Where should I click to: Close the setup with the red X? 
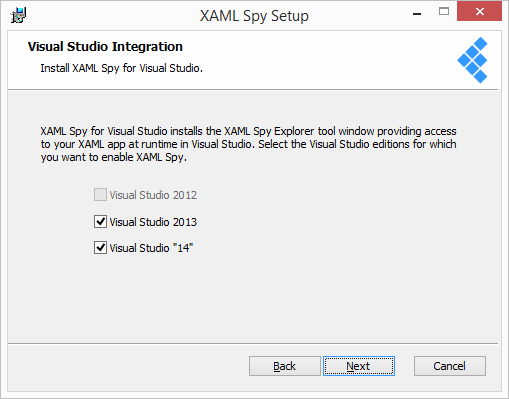(479, 11)
